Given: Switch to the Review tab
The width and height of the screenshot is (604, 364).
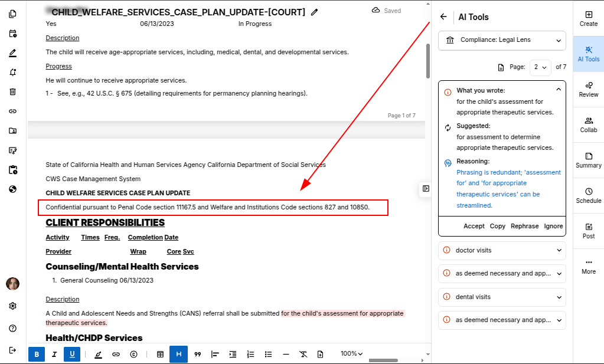Looking at the screenshot, I should [x=588, y=89].
